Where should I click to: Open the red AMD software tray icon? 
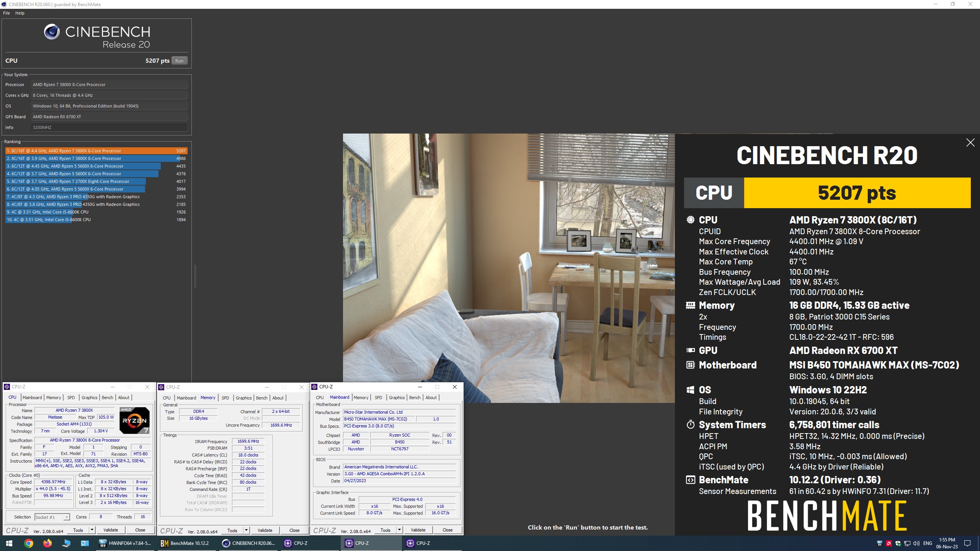889,543
